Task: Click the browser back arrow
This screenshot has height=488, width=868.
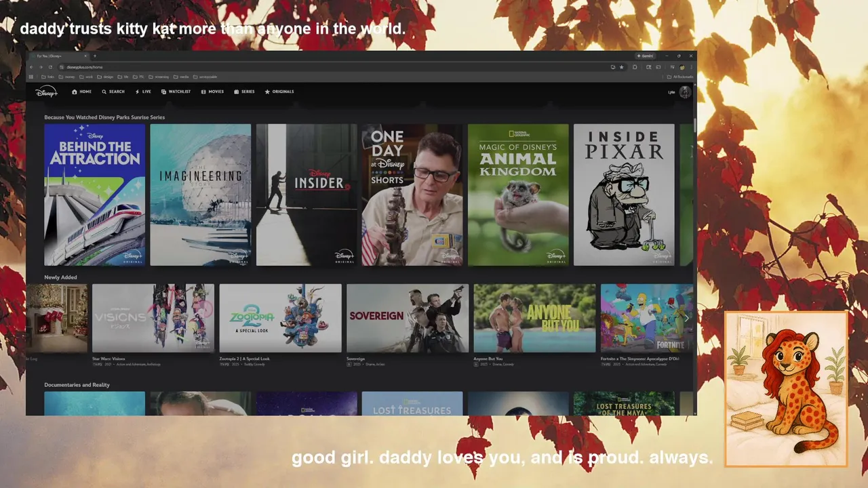Action: click(31, 67)
